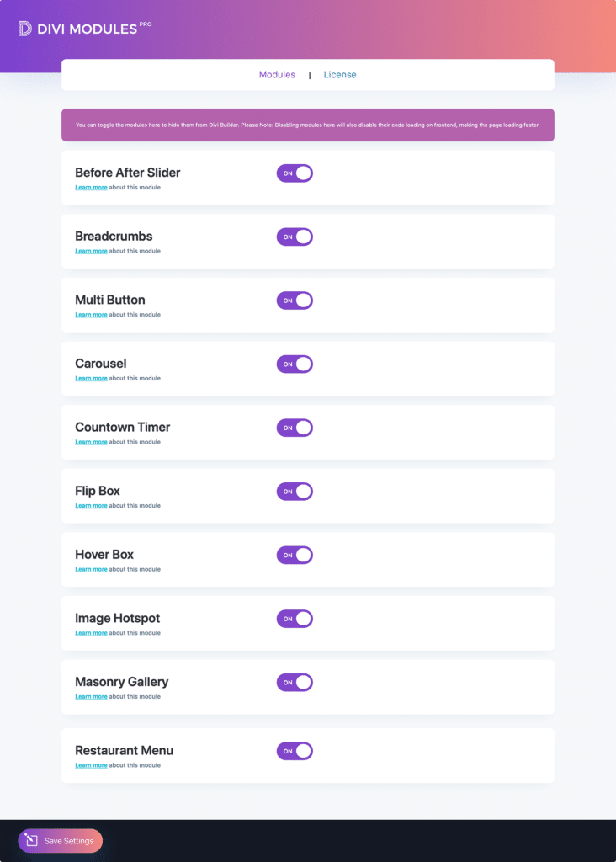This screenshot has width=616, height=862.
Task: Disable the Countown Timer module
Action: (x=295, y=428)
